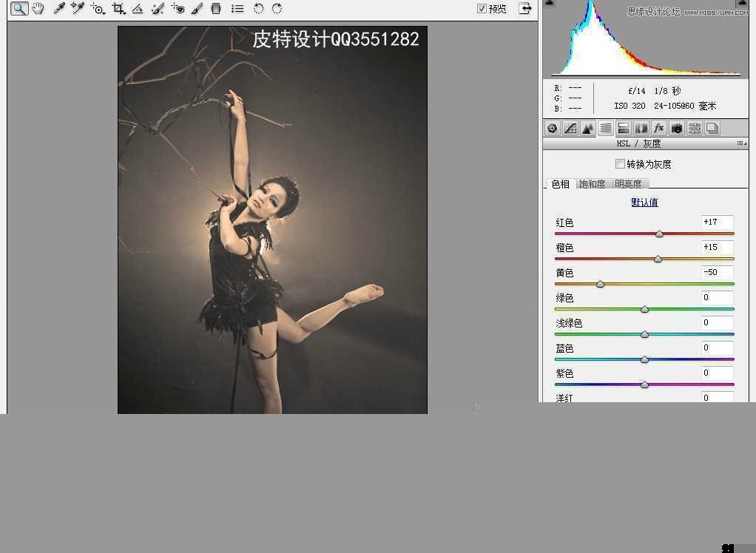Screen dimensions: 756x553
Task: Enable the 转换为灰度 checkbox
Action: 620,164
